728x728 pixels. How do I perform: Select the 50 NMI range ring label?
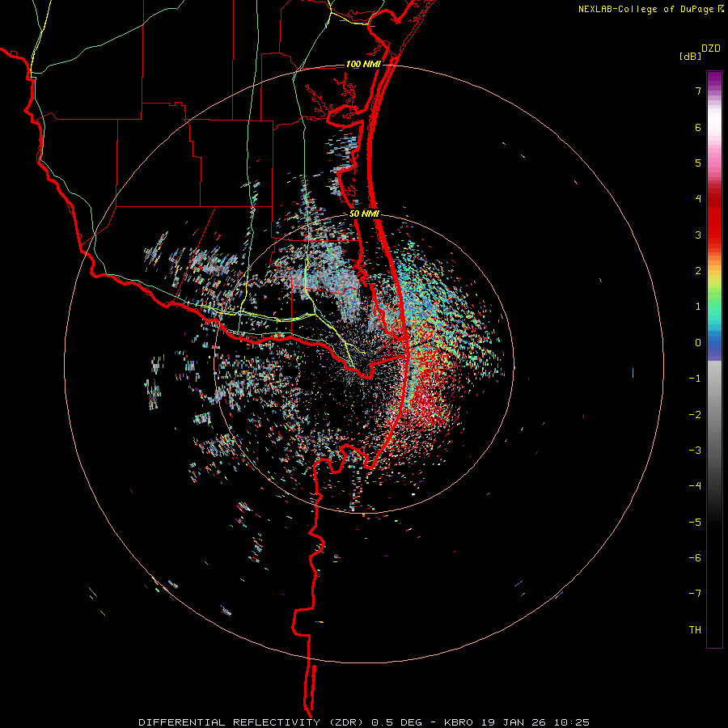tap(364, 214)
